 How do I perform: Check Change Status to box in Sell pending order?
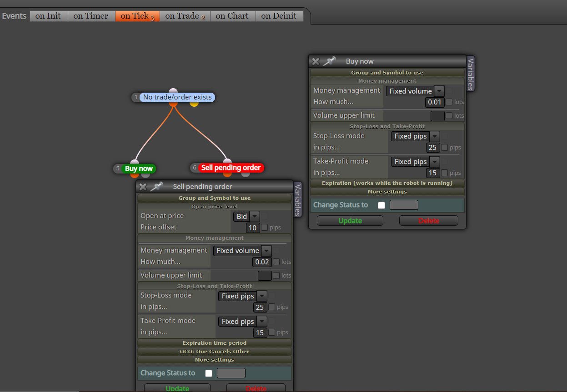point(209,373)
